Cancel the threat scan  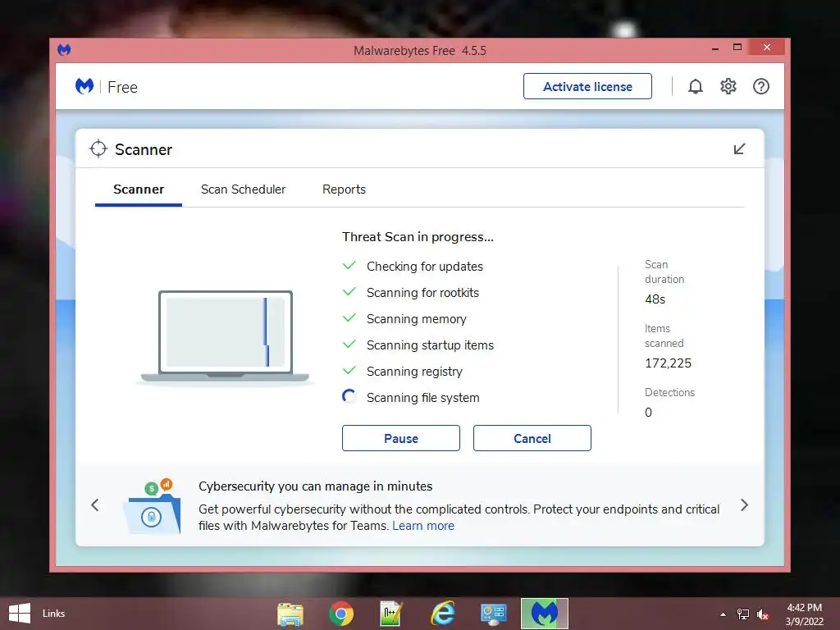click(532, 438)
